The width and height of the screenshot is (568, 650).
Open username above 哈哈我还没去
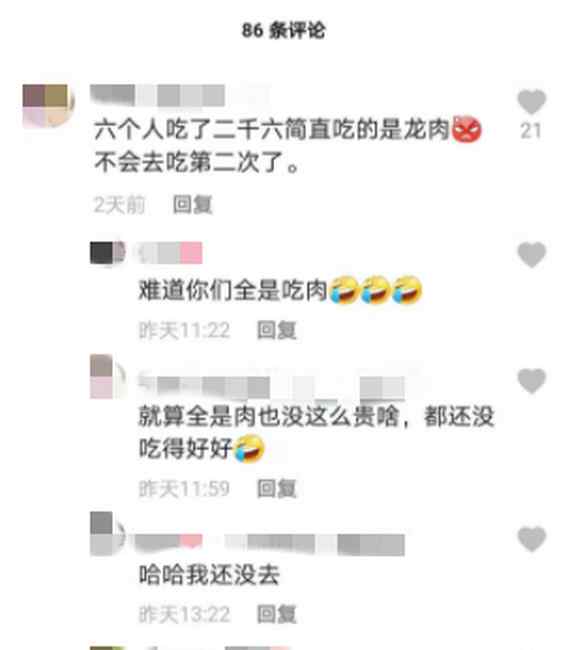(269, 544)
